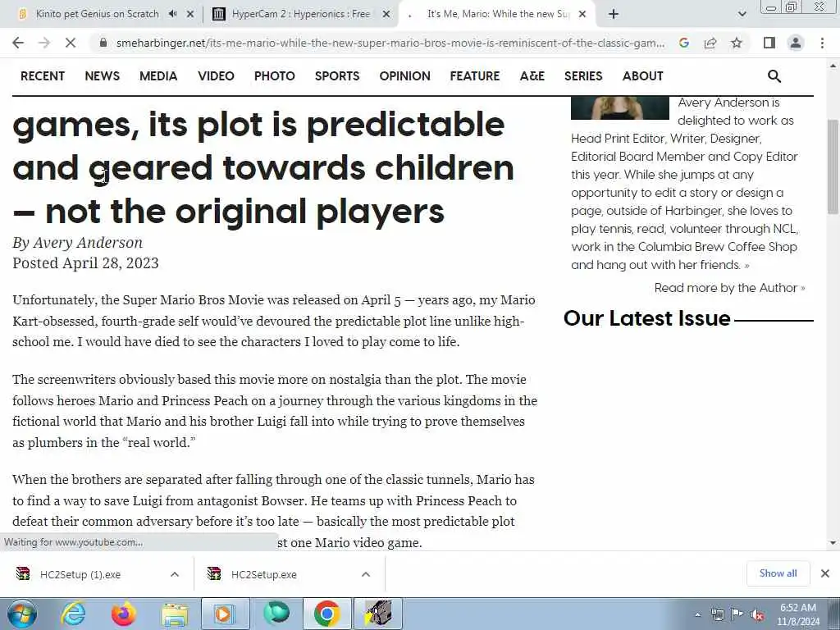Open the clock showing 6:52 AM
The image size is (840, 630).
point(798,614)
